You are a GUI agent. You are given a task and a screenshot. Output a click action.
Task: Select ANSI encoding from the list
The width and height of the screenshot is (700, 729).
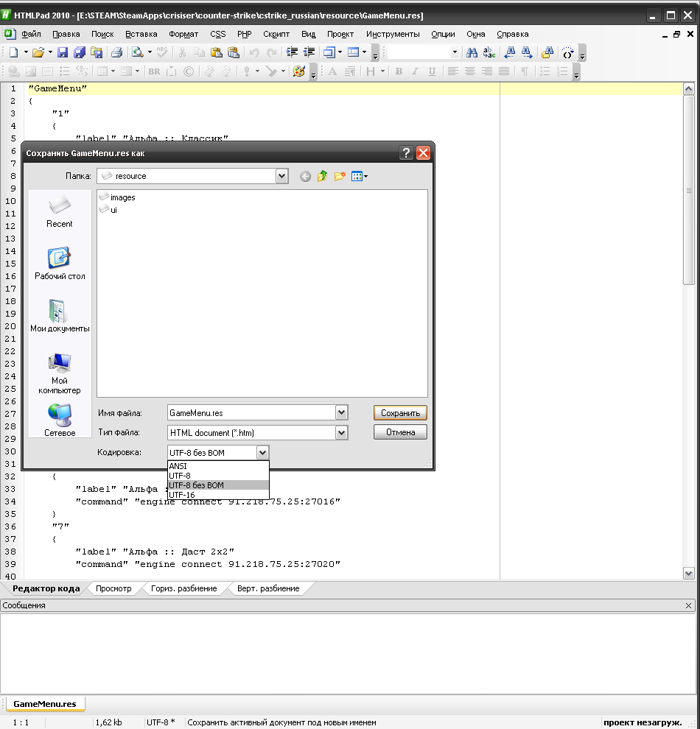point(178,466)
